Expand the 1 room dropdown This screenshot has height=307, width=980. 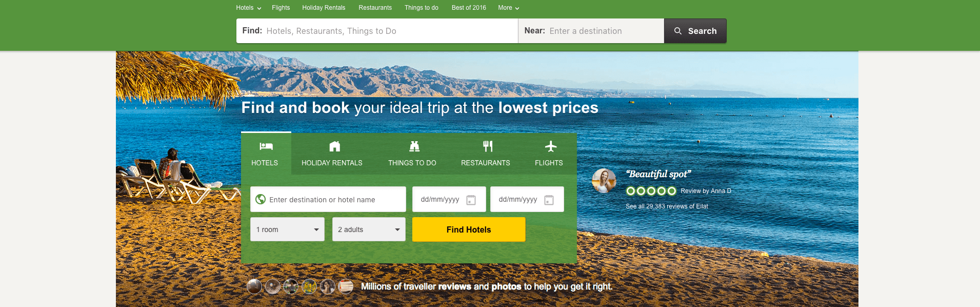[287, 229]
